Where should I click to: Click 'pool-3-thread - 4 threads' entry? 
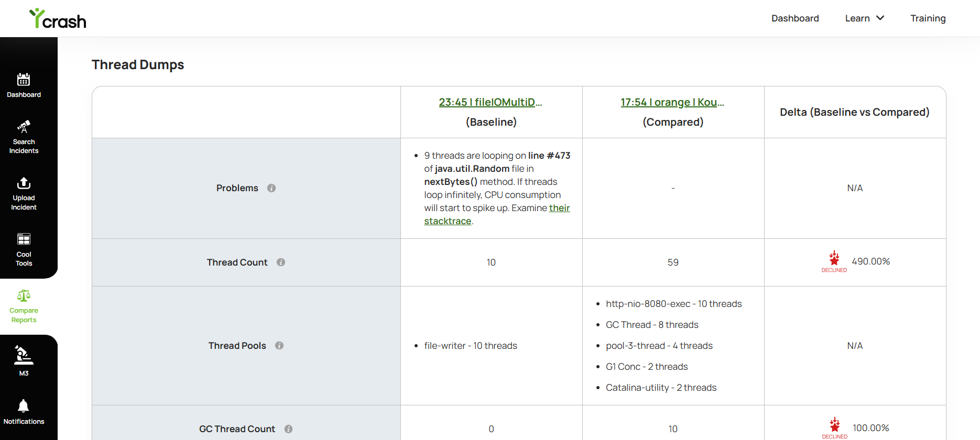click(x=659, y=346)
